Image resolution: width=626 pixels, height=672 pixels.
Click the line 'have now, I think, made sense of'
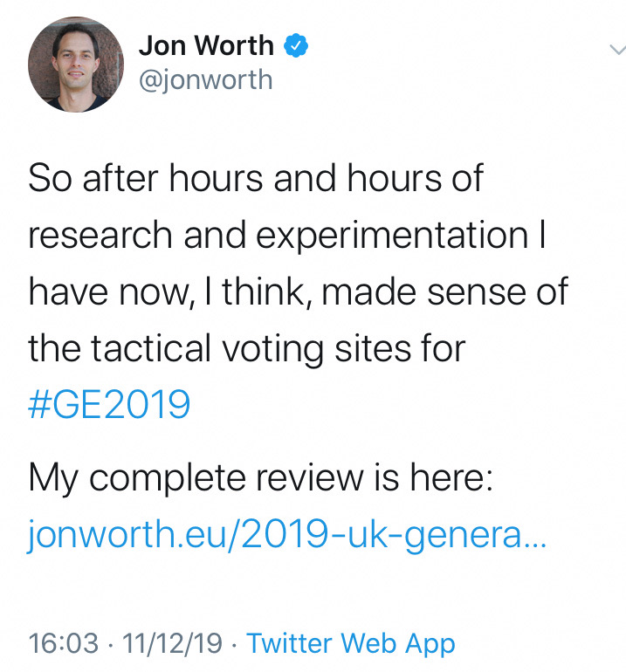[x=298, y=291]
